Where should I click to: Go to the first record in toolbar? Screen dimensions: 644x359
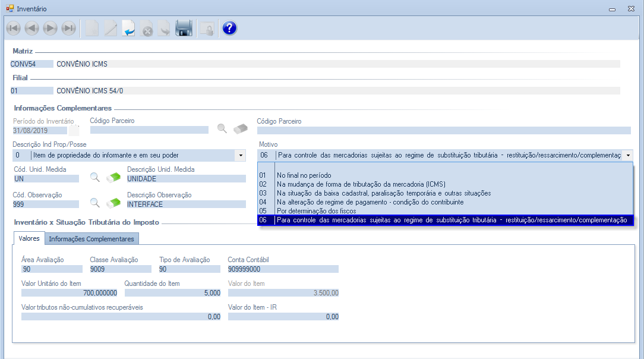(x=13, y=28)
